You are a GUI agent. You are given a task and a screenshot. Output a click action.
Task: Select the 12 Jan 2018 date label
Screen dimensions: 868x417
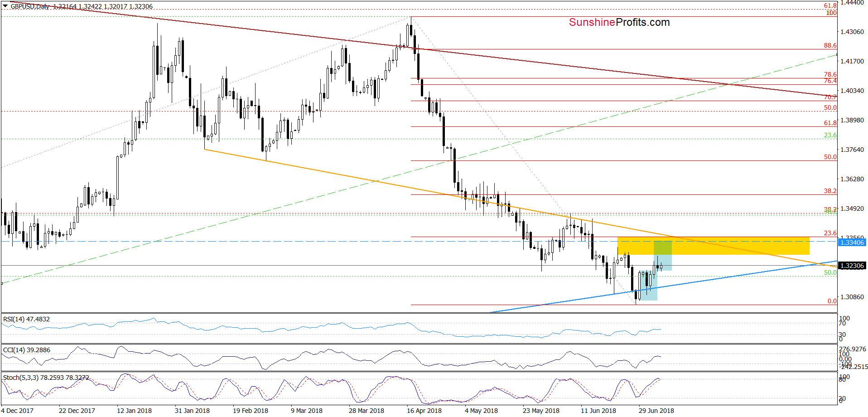point(134,411)
